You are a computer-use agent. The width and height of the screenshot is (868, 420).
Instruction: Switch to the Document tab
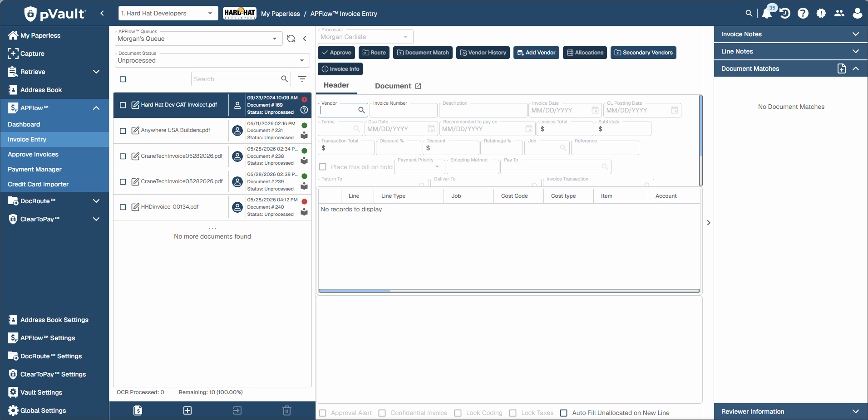[x=398, y=86]
